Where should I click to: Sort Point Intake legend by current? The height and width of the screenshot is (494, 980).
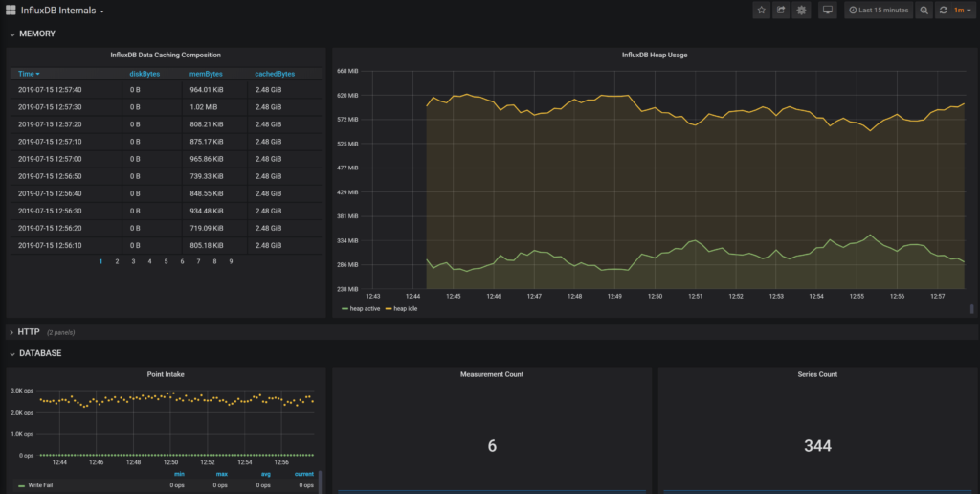coord(303,474)
